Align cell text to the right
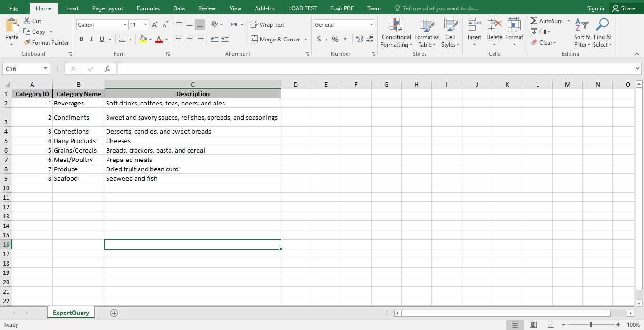This screenshot has width=644, height=330. [x=200, y=39]
